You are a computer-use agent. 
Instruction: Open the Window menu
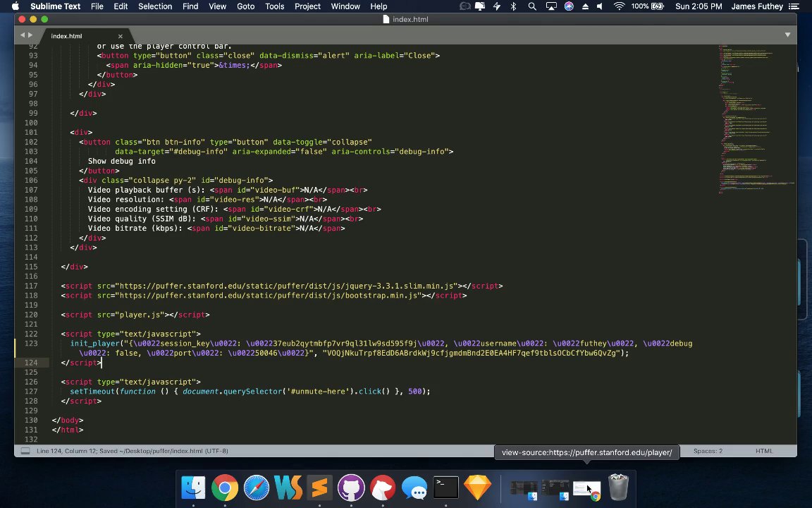click(x=345, y=6)
